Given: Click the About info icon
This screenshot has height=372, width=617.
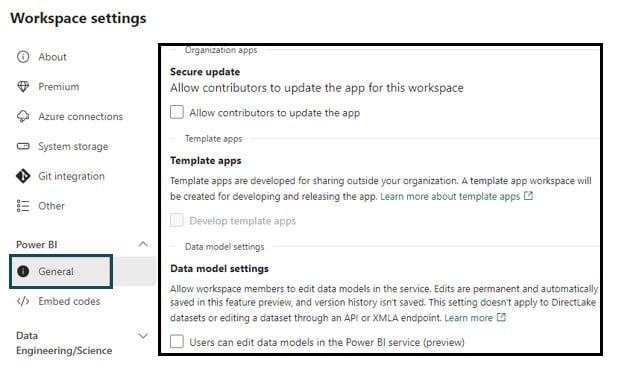Looking at the screenshot, I should 23,57.
